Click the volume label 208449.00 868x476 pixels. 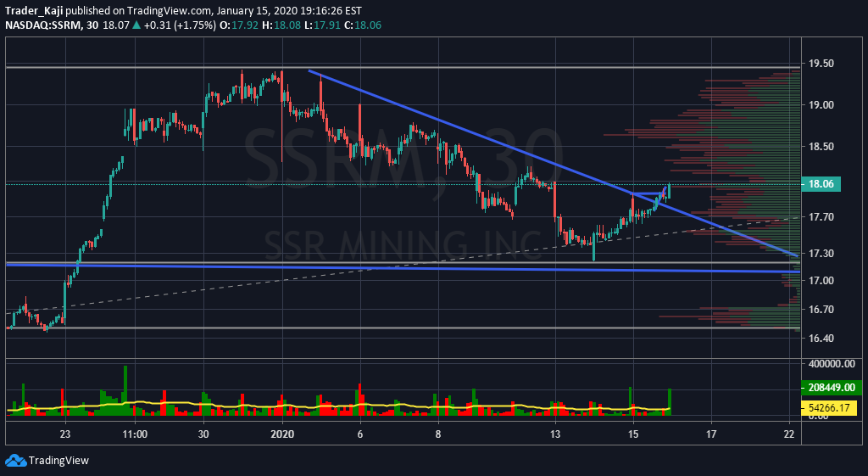pyautogui.click(x=831, y=388)
